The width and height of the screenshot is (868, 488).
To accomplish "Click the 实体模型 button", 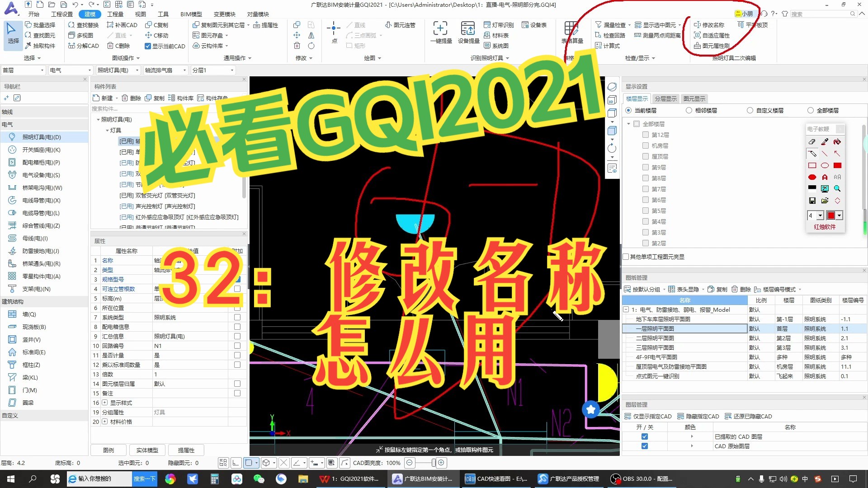I will point(147,450).
